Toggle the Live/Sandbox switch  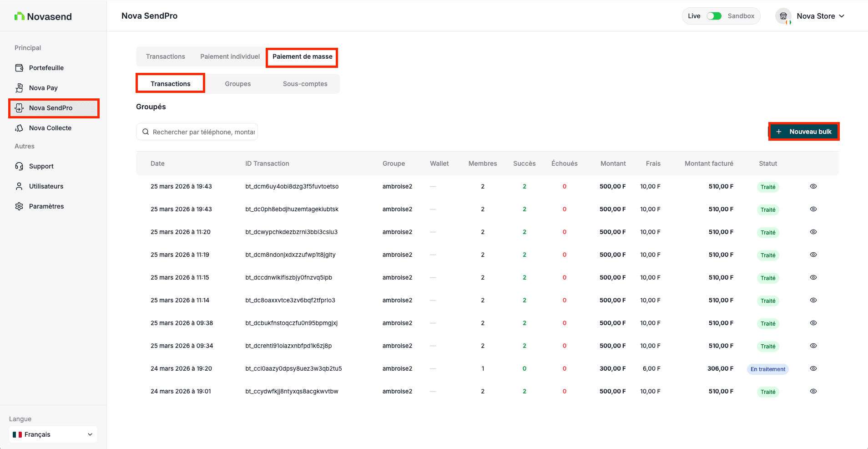[x=714, y=16]
